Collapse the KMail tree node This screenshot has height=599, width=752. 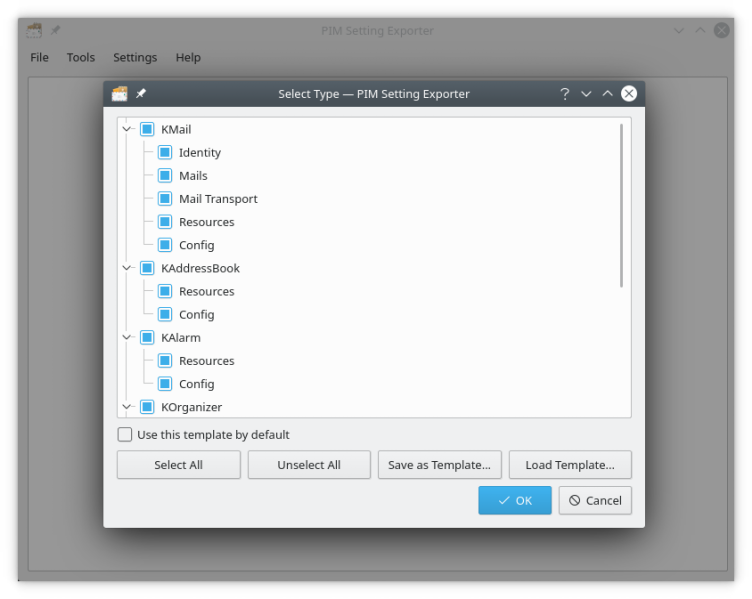tap(127, 130)
